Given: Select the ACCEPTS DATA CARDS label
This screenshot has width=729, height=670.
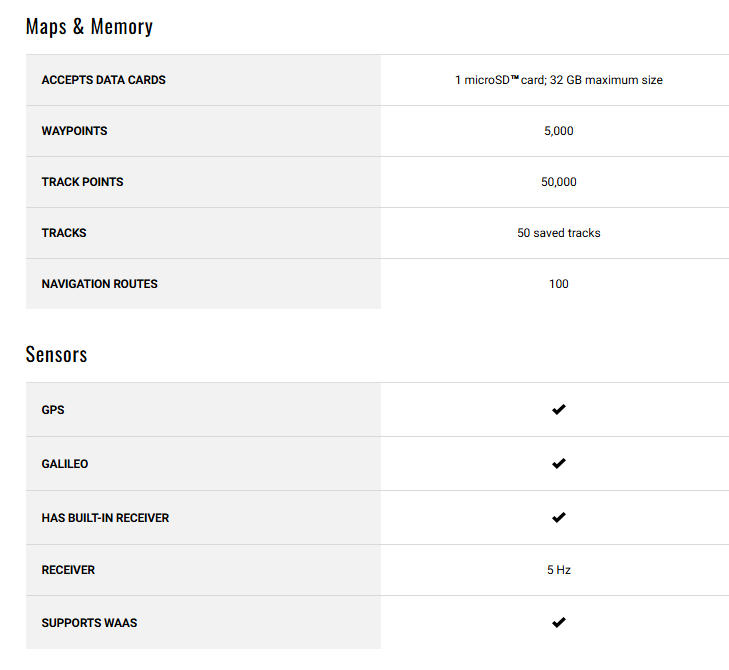Looking at the screenshot, I should [x=103, y=80].
